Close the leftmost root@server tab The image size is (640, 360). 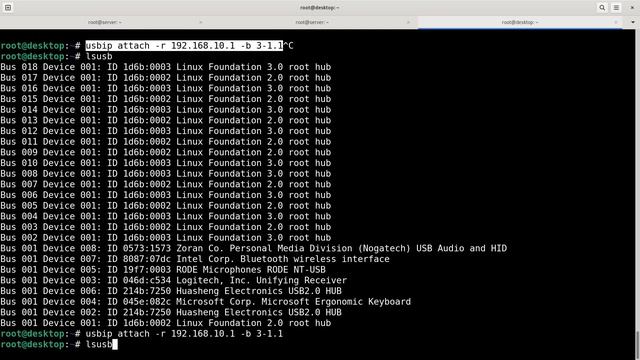(x=201, y=22)
